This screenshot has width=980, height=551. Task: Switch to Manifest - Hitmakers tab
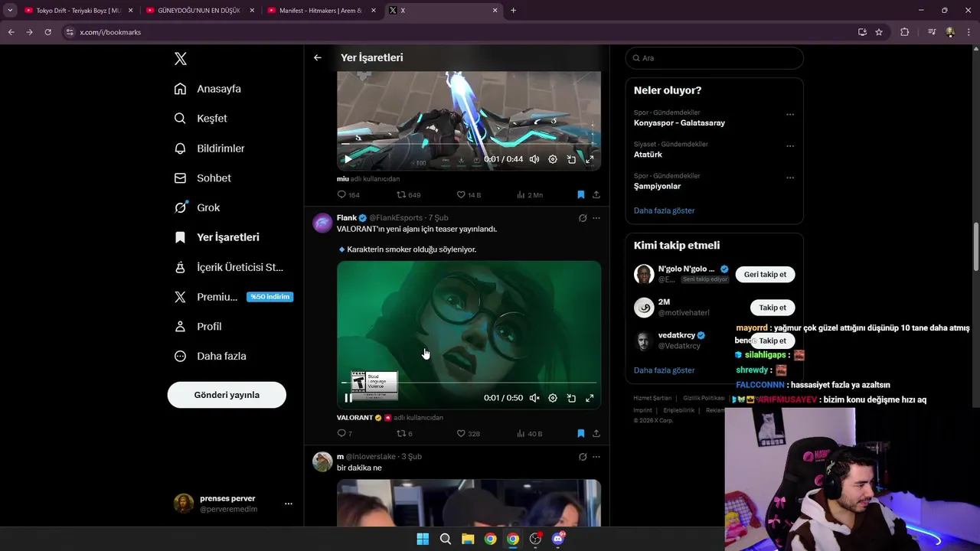pyautogui.click(x=320, y=11)
